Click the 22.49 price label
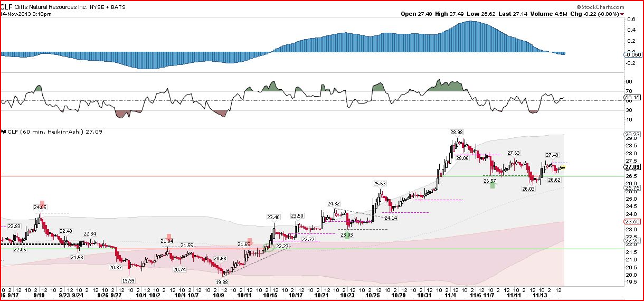Viewport: 644px width, 301px height. point(66,231)
